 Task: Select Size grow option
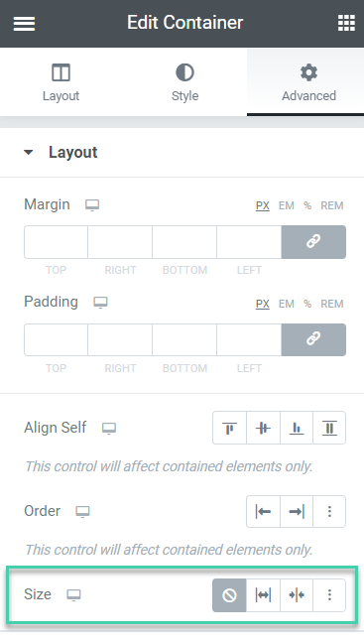[x=263, y=595]
